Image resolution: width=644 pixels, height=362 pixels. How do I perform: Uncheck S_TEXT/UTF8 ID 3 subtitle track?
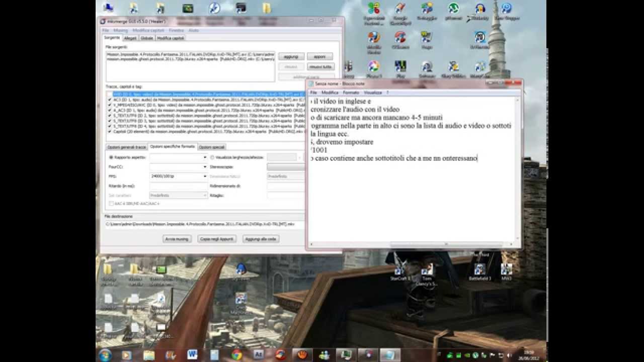point(110,121)
